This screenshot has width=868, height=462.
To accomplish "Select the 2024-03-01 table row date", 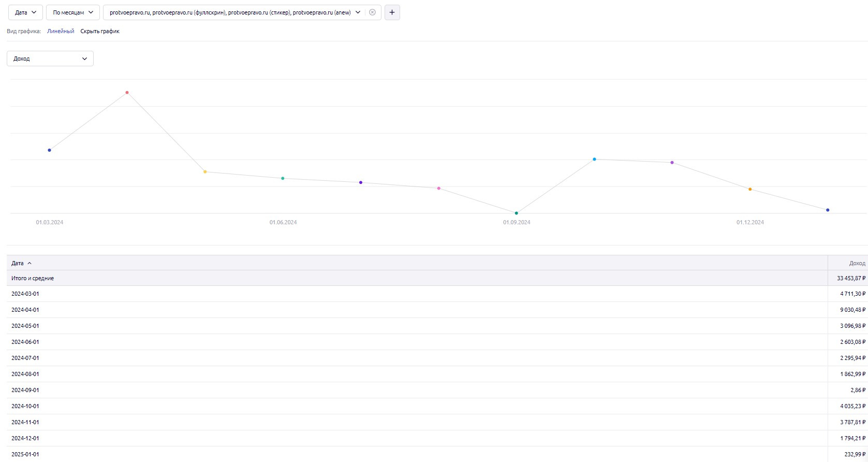I will coord(25,294).
